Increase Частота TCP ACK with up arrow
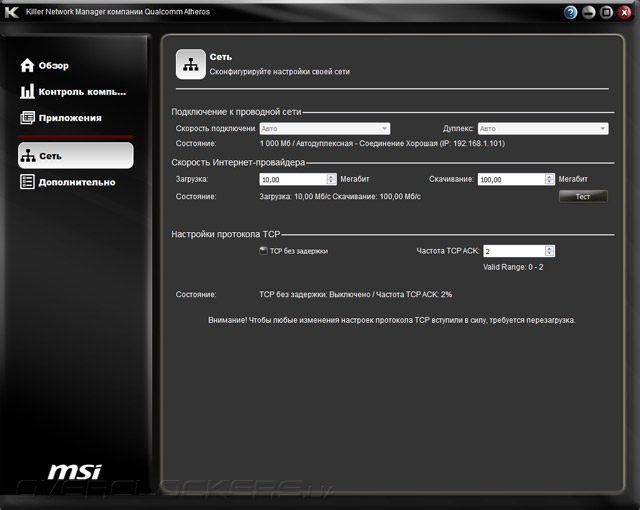The width and height of the screenshot is (640, 510). tap(549, 248)
